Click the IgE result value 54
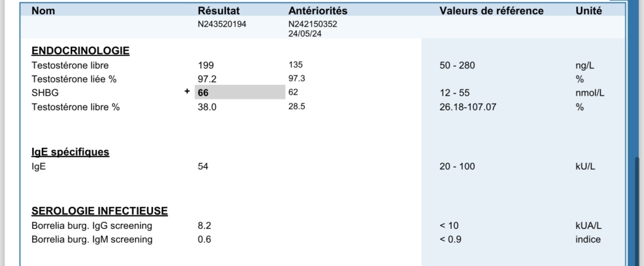The image size is (644, 266). tap(203, 166)
